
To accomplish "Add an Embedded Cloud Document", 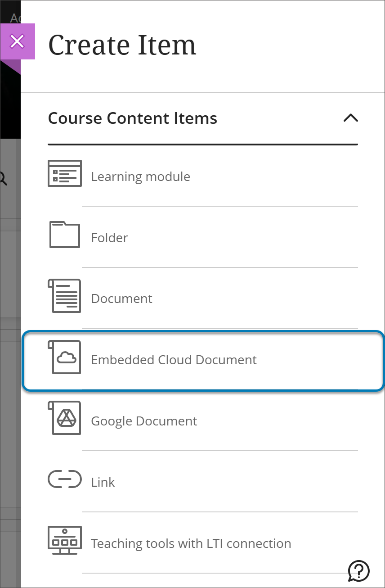I will [x=174, y=360].
